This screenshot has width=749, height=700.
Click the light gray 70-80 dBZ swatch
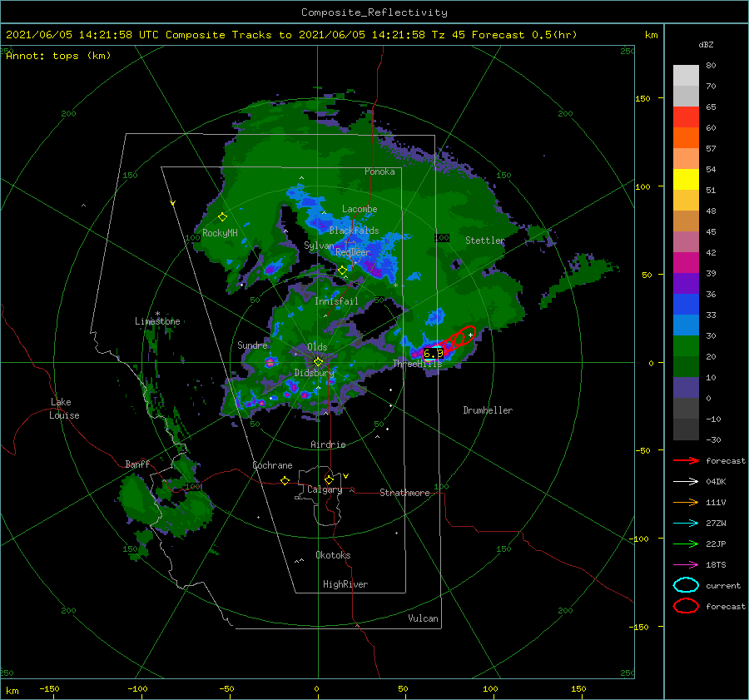tap(686, 76)
